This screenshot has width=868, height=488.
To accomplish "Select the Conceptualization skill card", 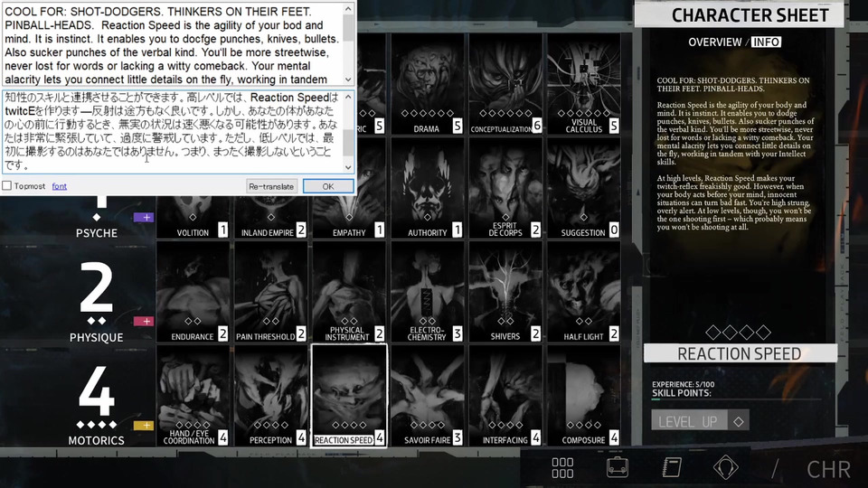I will coord(505,83).
